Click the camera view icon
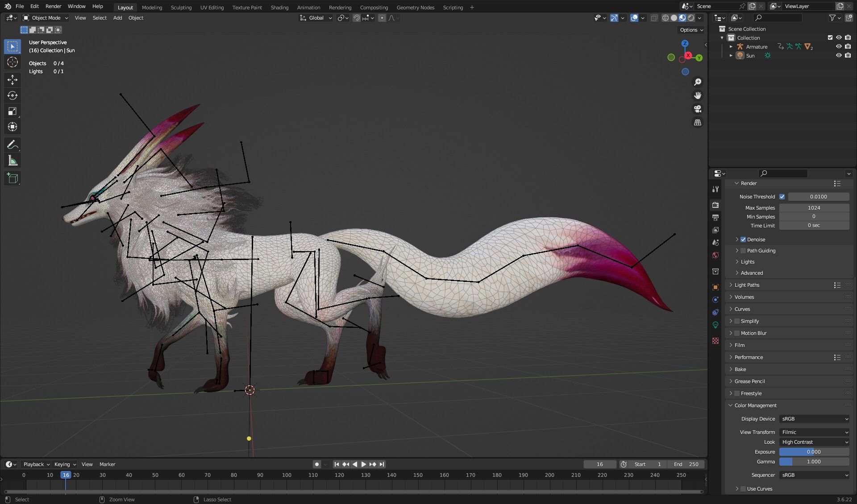857x504 pixels. 698,109
